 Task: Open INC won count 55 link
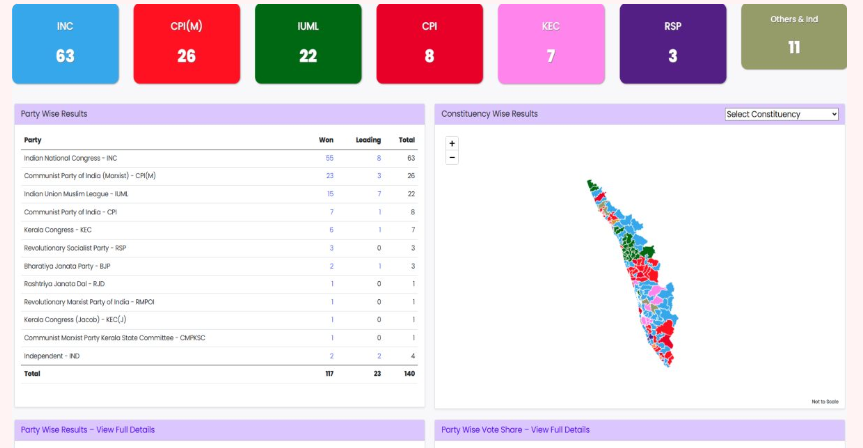330,158
